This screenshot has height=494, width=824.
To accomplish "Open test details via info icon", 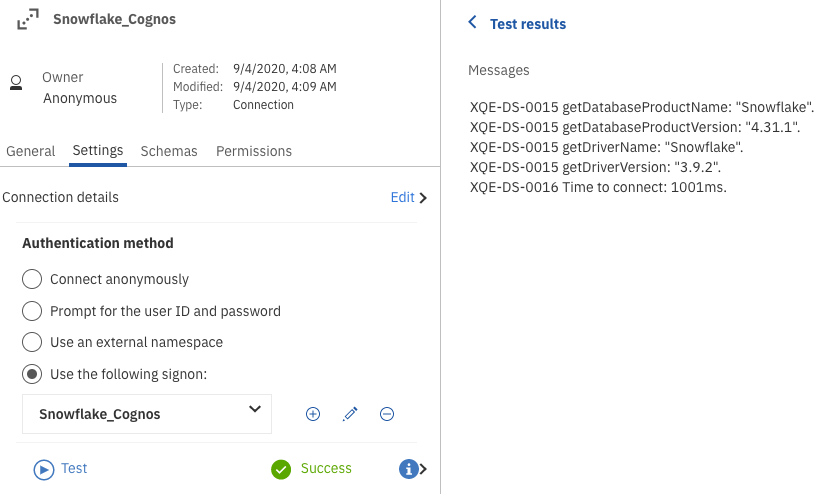I will (408, 469).
